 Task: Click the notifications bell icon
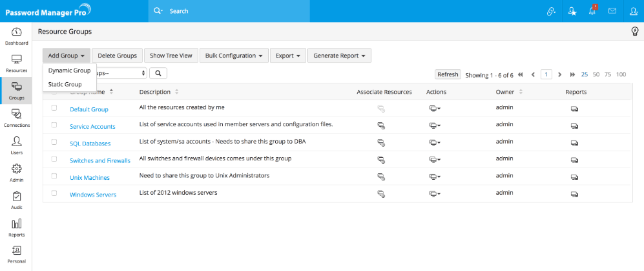[x=592, y=11]
